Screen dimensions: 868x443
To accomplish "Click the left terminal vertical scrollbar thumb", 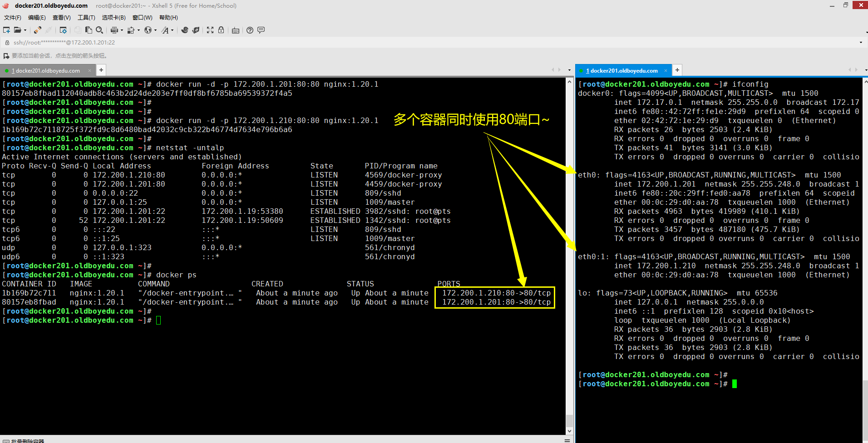I will pos(569,420).
